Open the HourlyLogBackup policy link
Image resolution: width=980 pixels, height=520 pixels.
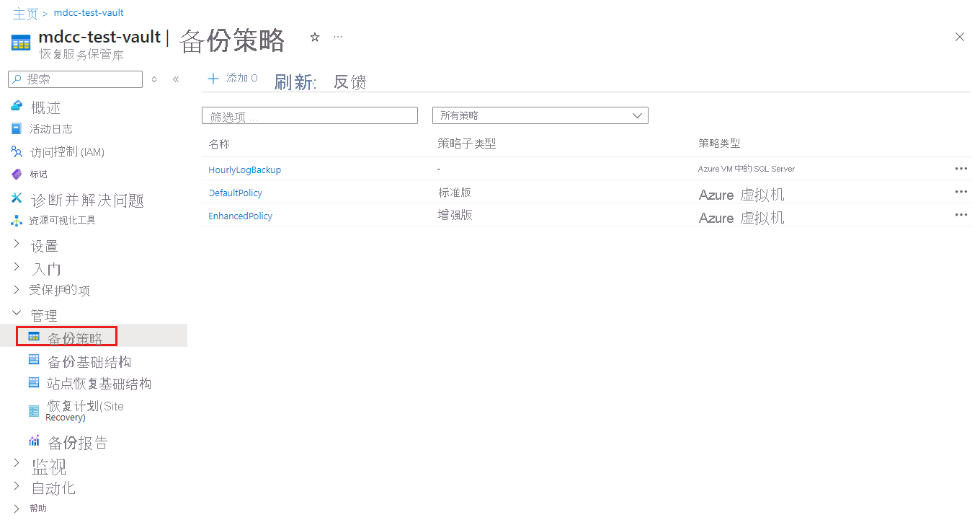[x=244, y=169]
